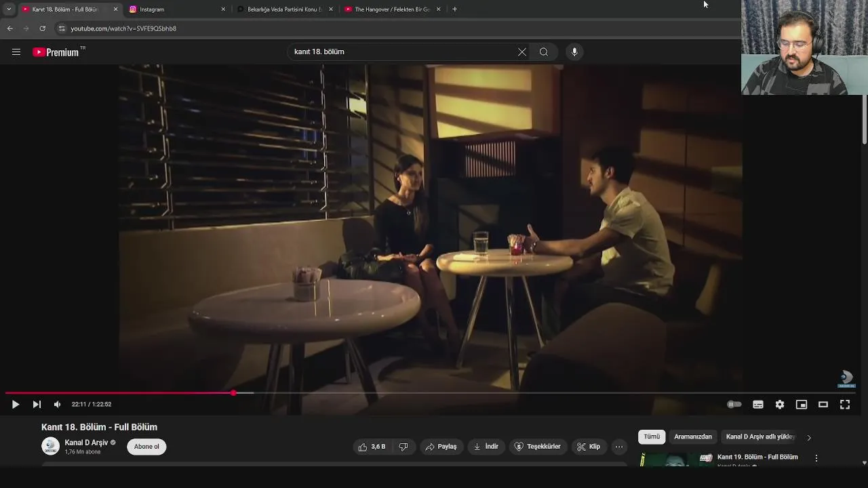Open Kanal D Arşiv channel avatar
This screenshot has height=488, width=868.
tap(50, 446)
